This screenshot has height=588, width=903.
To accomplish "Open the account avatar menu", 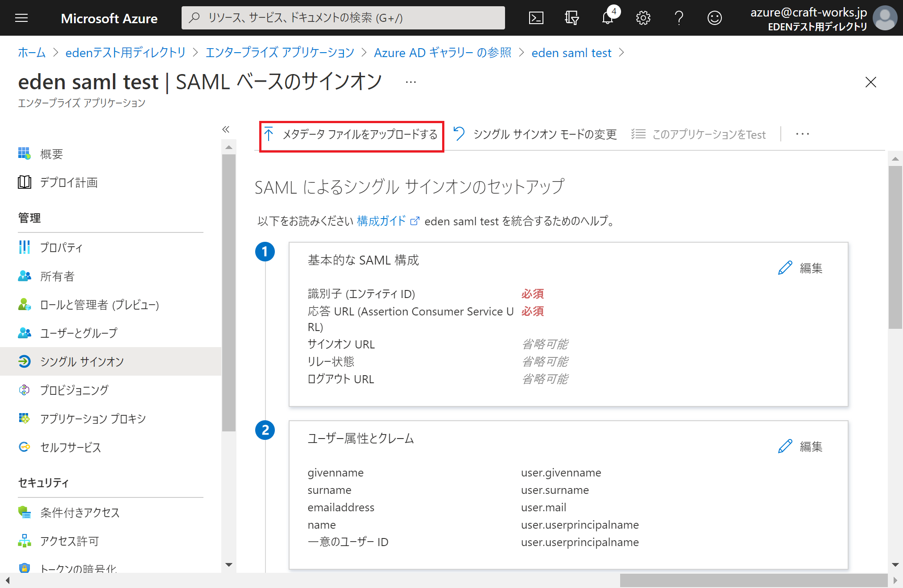I will click(x=885, y=18).
